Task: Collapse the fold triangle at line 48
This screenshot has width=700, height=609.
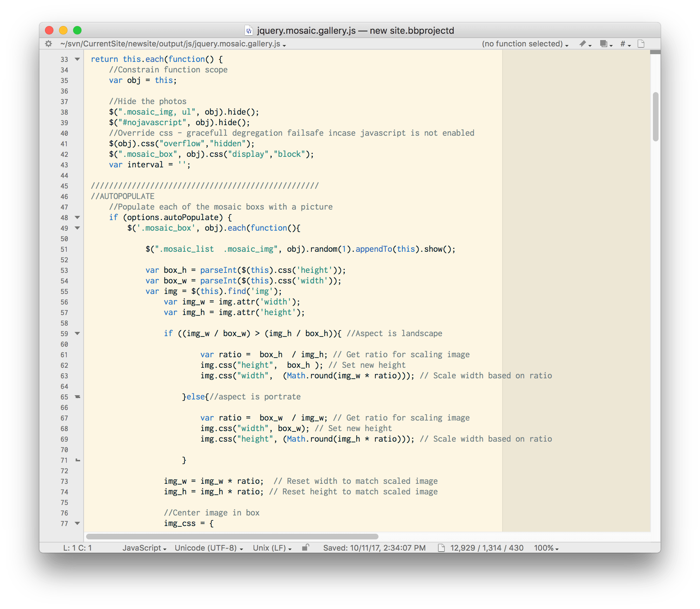Action: (x=77, y=217)
